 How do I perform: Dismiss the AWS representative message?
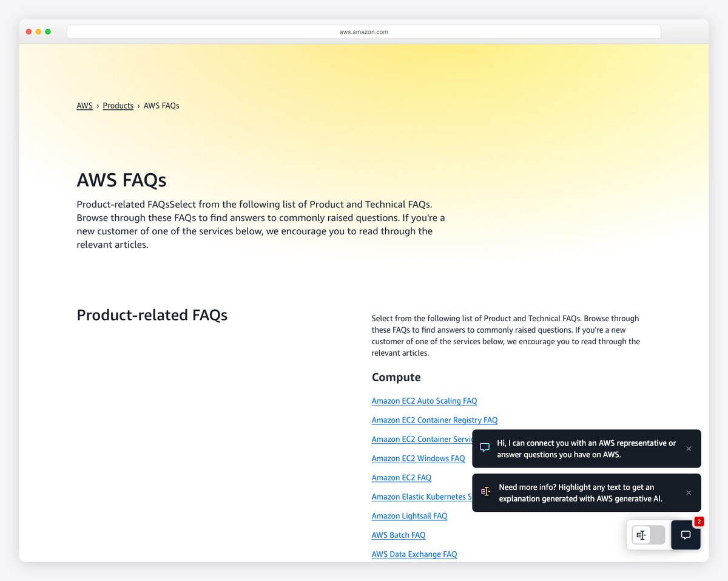click(x=689, y=449)
